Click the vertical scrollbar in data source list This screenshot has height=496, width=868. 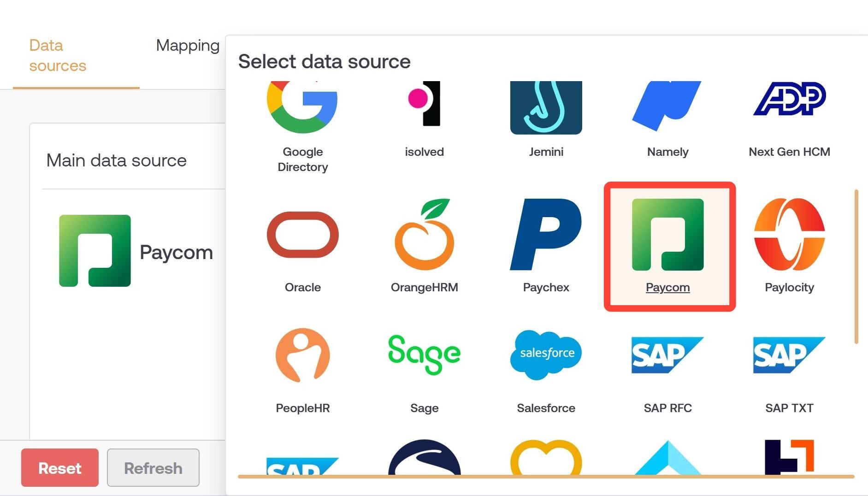856,266
